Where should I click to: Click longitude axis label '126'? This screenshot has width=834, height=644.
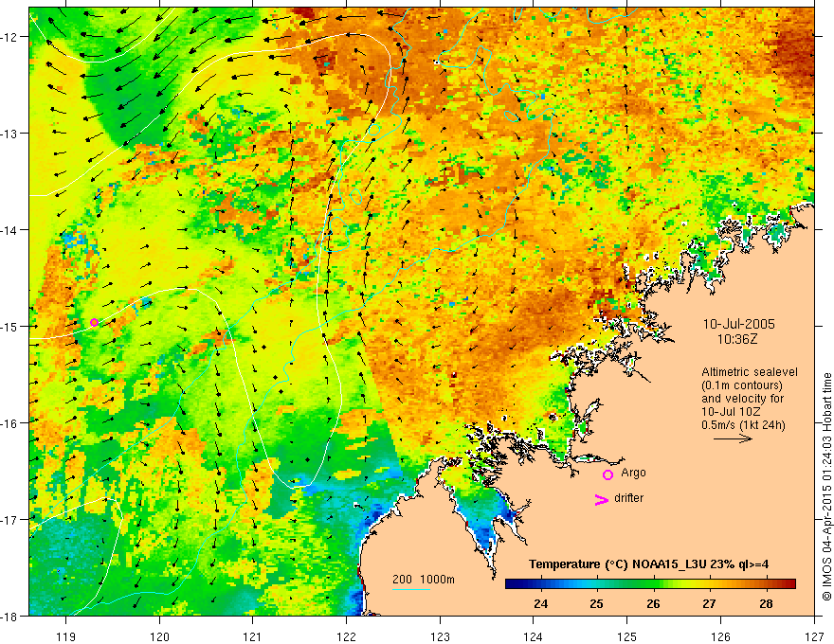[x=720, y=636]
